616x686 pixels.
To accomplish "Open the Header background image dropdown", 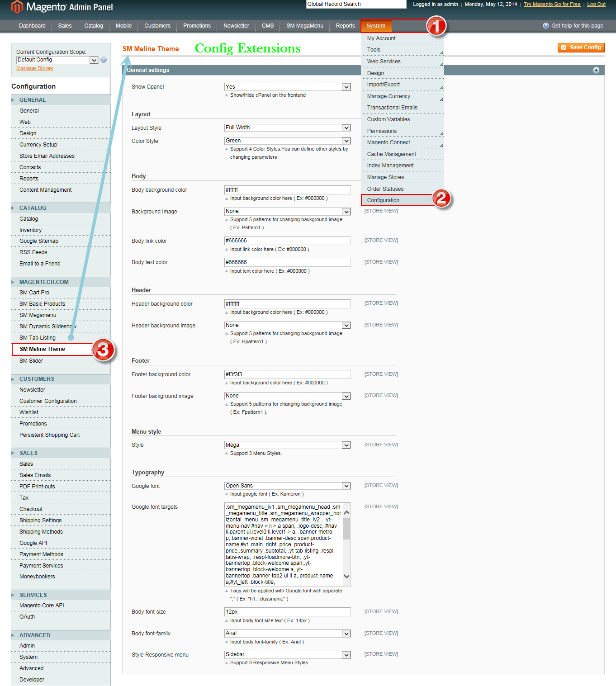I will tap(288, 326).
